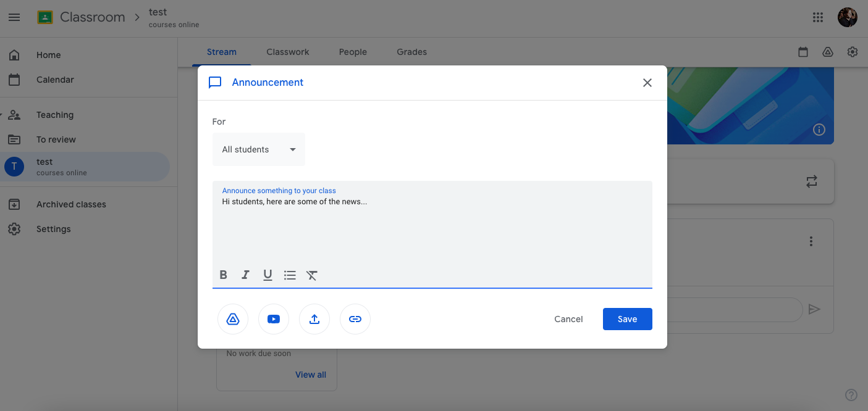
Task: Add a link attachment
Action: 355,319
